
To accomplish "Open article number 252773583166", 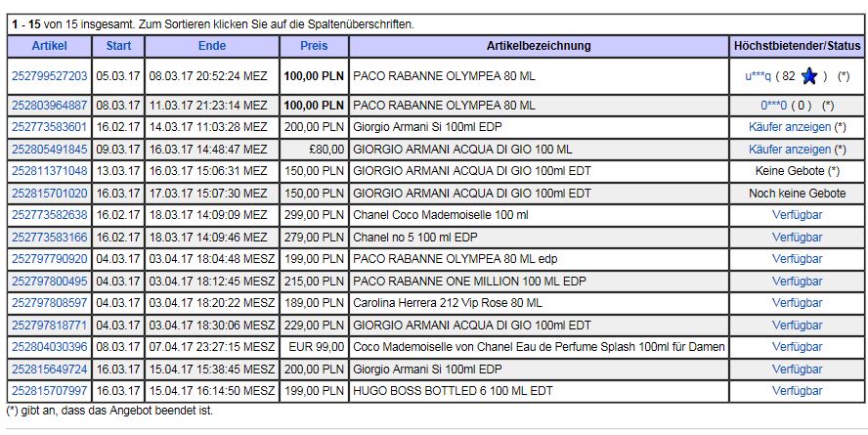I will (49, 238).
